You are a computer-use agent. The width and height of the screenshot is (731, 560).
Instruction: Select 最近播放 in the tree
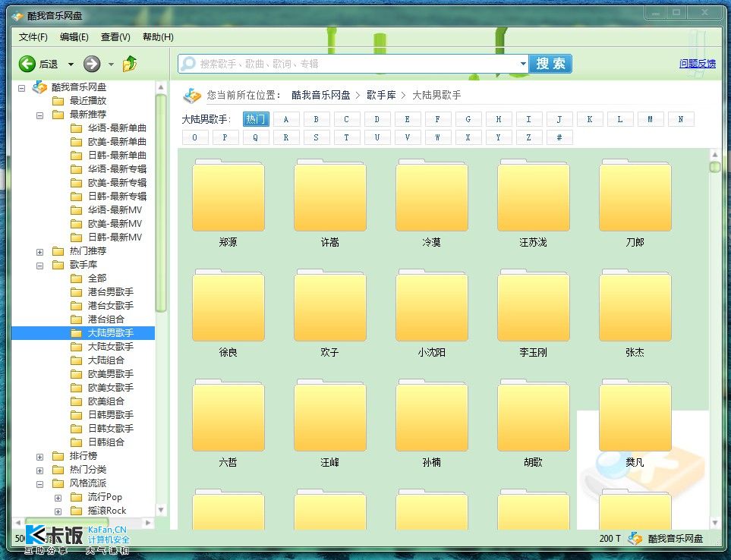[87, 101]
